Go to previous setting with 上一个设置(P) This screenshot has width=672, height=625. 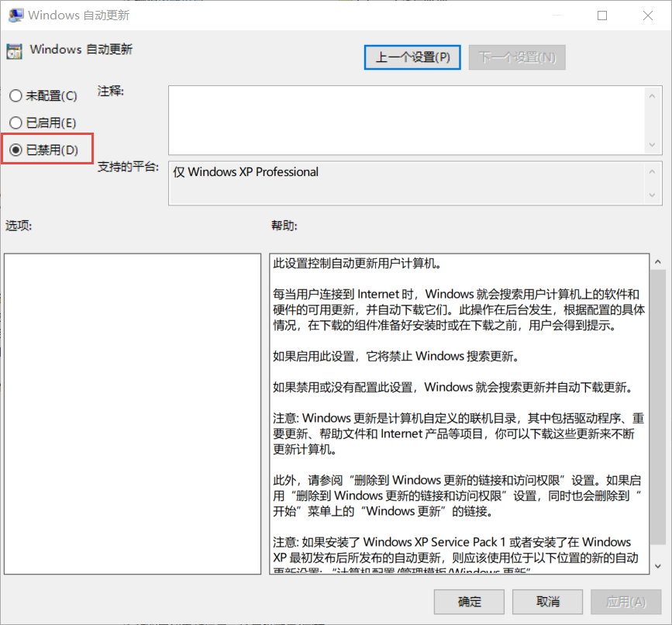pyautogui.click(x=412, y=57)
